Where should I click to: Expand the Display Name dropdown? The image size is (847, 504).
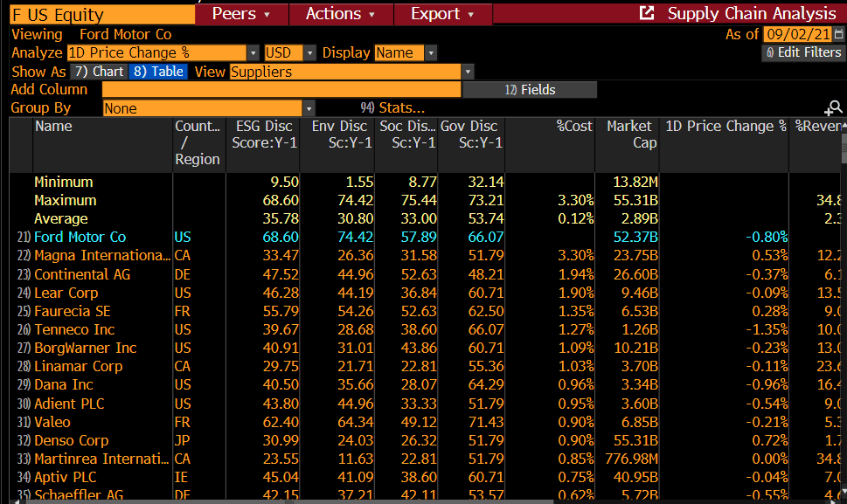point(431,53)
